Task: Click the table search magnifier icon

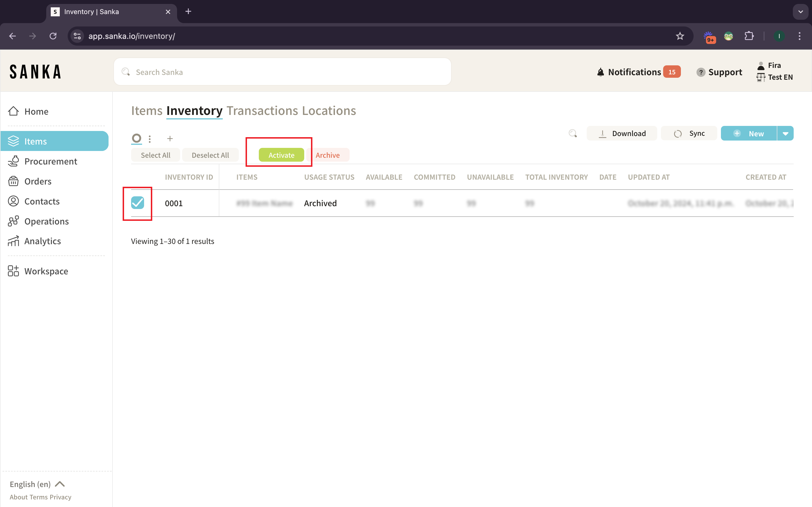Action: pyautogui.click(x=573, y=134)
